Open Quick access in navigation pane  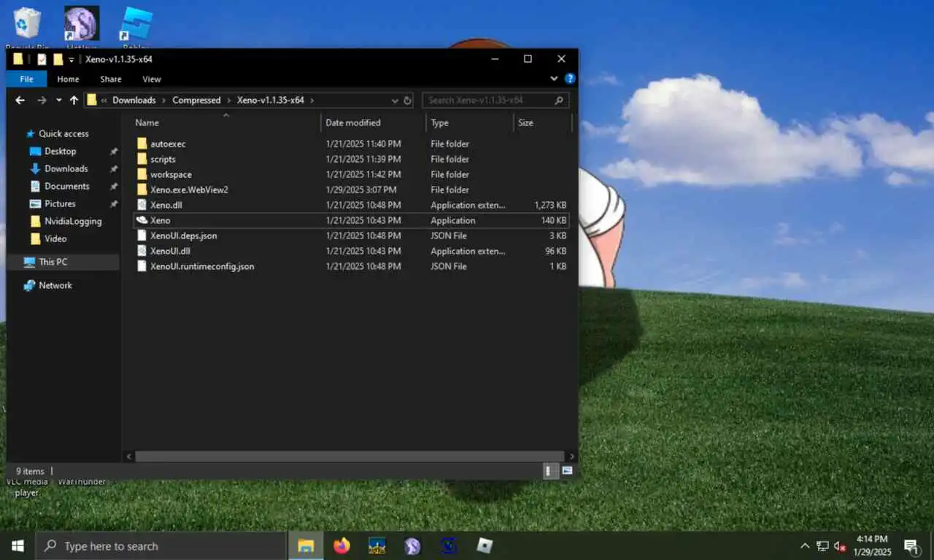click(x=63, y=133)
